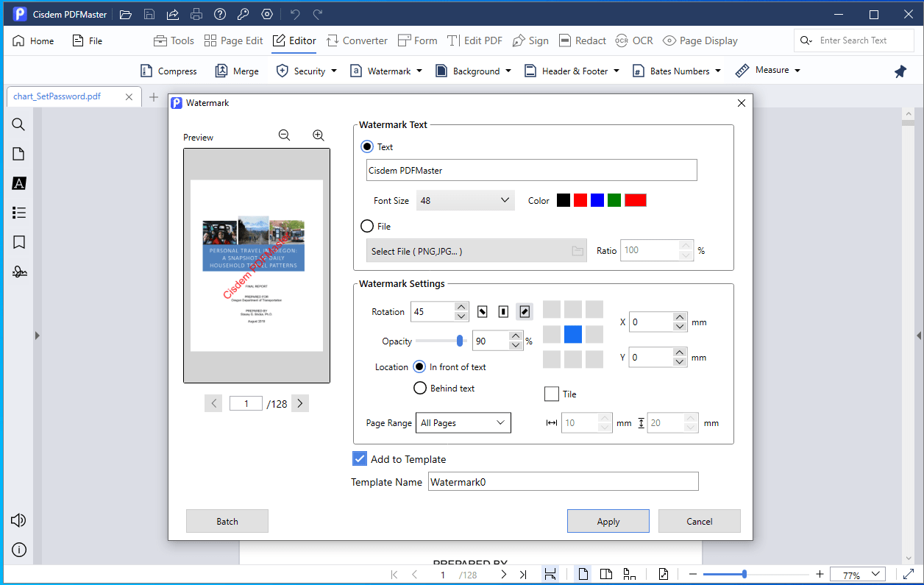Expand the Watermark toolbar dropdown
The width and height of the screenshot is (924, 585).
(419, 71)
